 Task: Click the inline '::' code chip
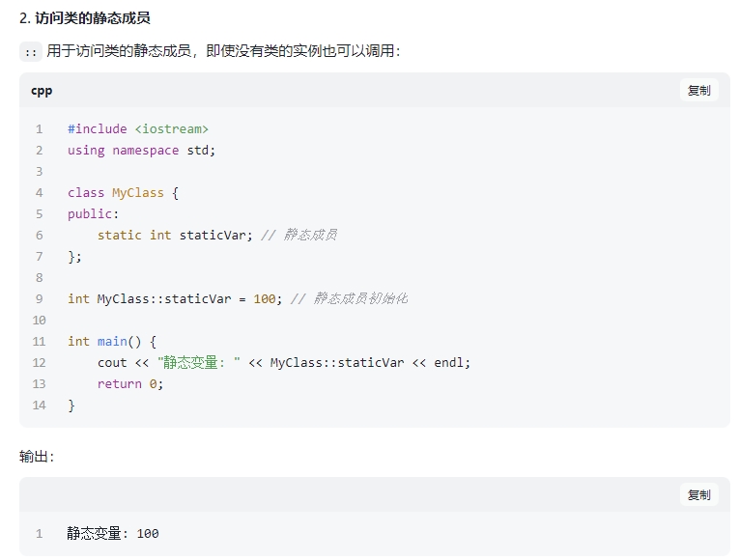click(31, 52)
